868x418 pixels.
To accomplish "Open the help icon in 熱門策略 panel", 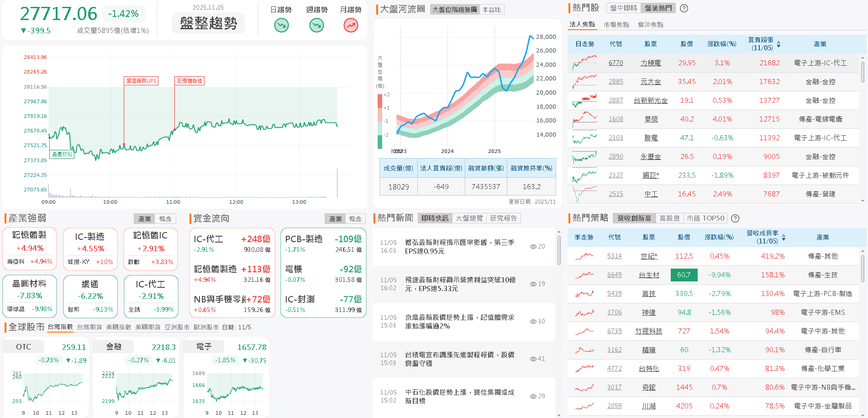I will (735, 218).
